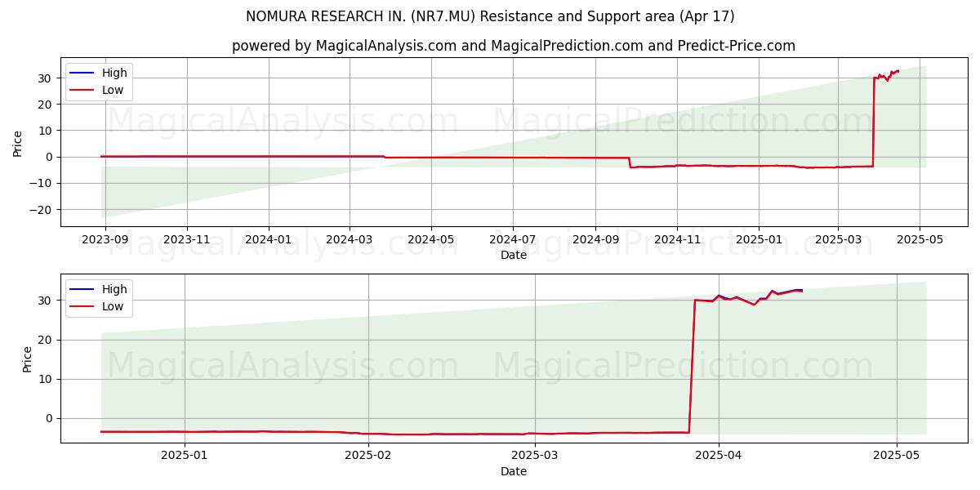Click the '2024-01' date tick label

click(269, 239)
